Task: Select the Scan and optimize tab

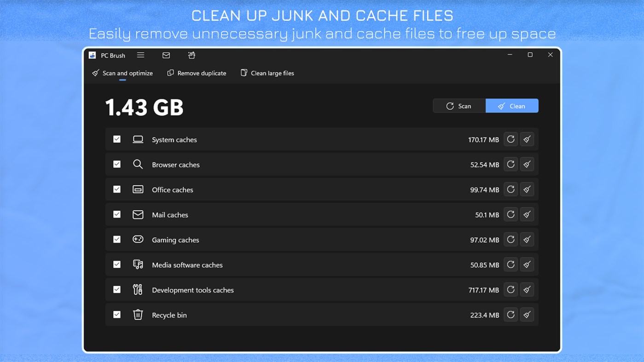Action: click(x=122, y=73)
